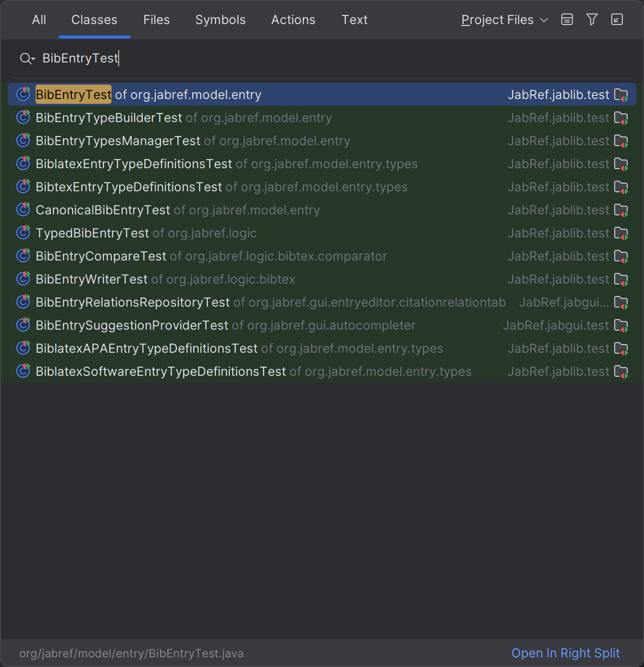This screenshot has width=644, height=667.
Task: Select the BibEntryTypeBuilderTest result
Action: pos(322,118)
